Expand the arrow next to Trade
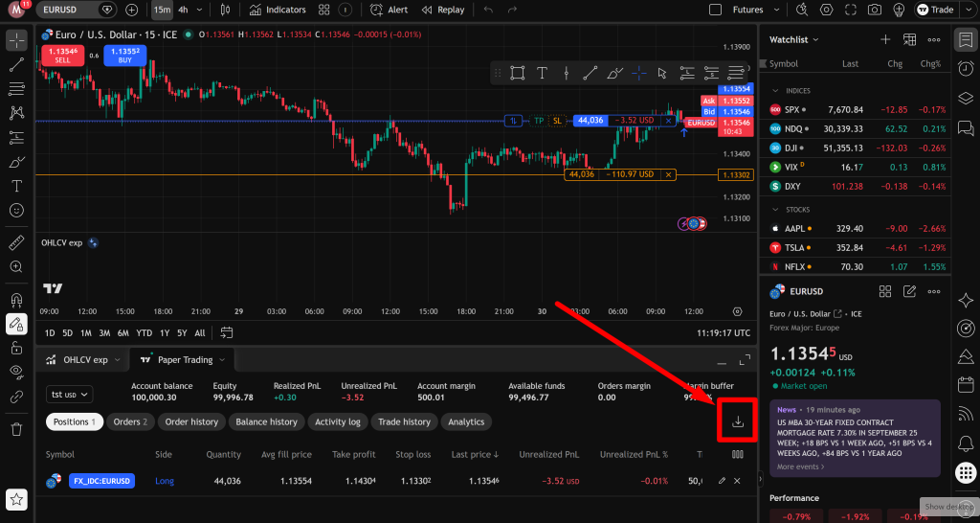Image resolution: width=980 pixels, height=523 pixels. tap(967, 10)
